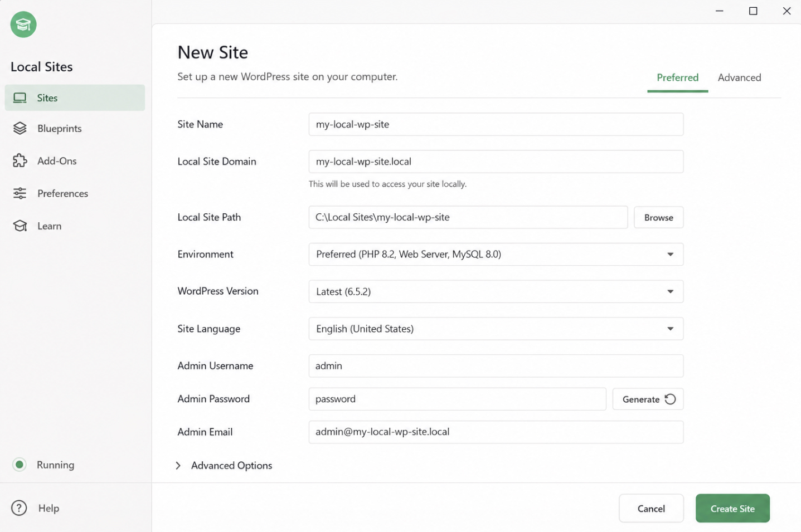Open the Sites section
Screen dimensions: 801x532
tap(75, 98)
